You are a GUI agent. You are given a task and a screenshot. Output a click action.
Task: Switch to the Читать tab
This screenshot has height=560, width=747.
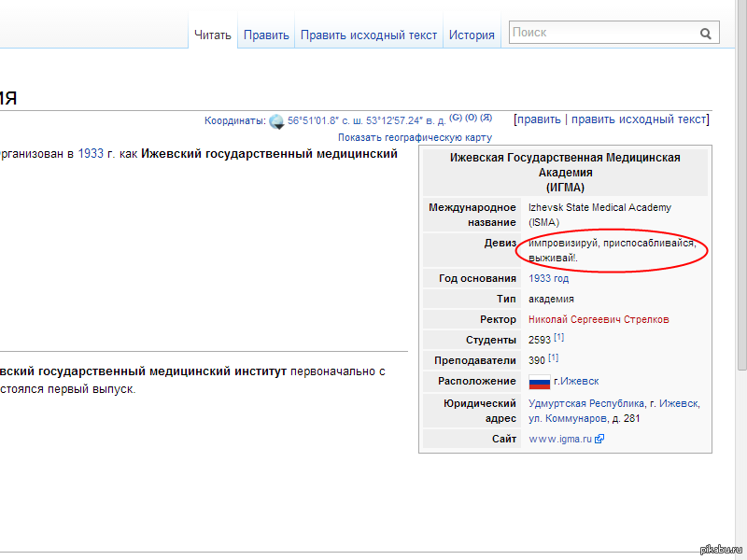213,35
